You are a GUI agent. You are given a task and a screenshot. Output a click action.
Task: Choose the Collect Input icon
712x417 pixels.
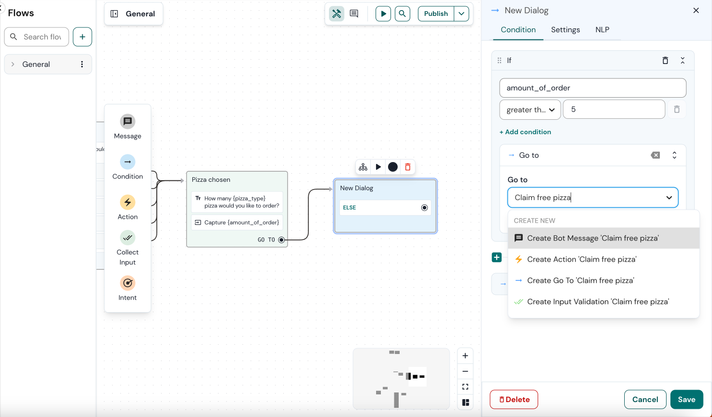coord(127,238)
